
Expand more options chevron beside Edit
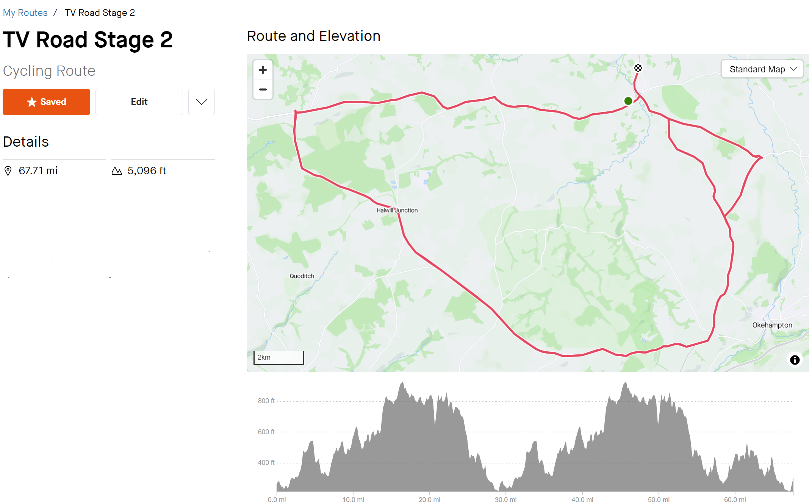click(x=202, y=102)
